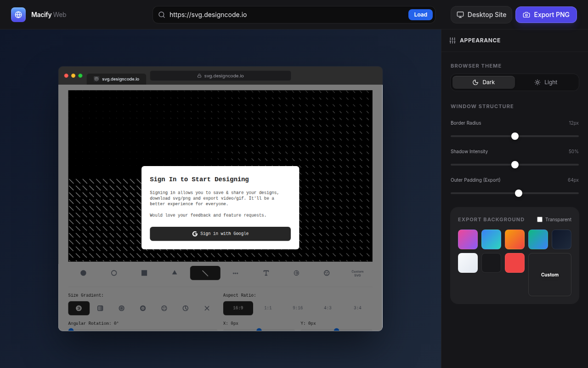Select the text T shape tool
Screen dimensions: 588x368
tap(266, 273)
